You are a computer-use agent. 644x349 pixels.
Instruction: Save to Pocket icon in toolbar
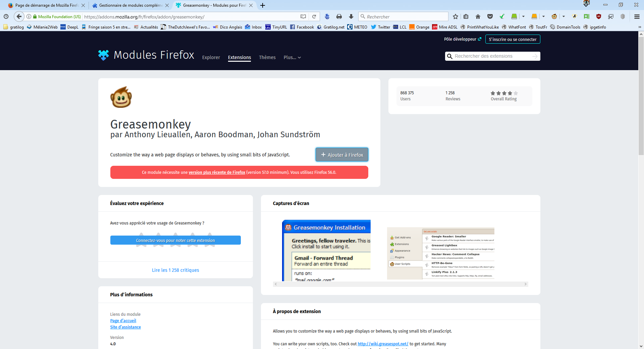[490, 16]
